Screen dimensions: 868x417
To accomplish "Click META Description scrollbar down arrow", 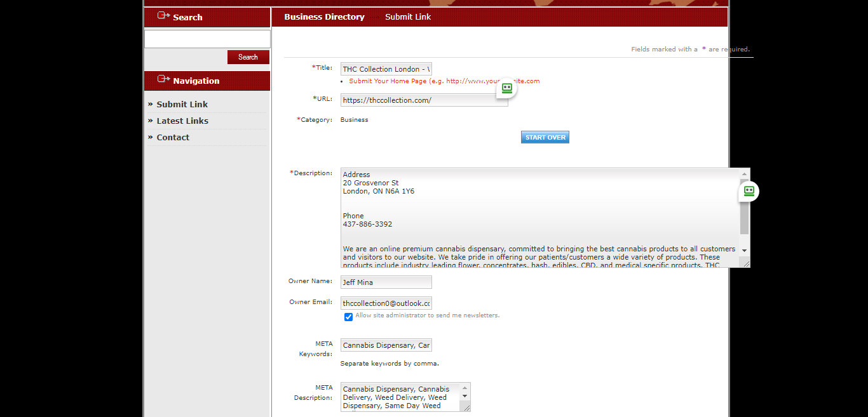I will (x=465, y=396).
